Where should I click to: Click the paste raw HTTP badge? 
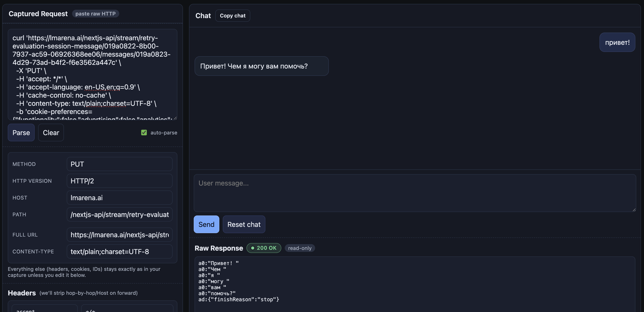[96, 14]
